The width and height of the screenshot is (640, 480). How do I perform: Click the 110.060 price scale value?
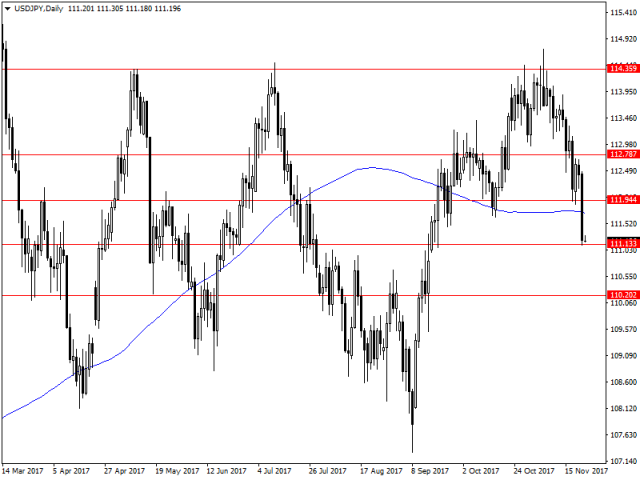[623, 303]
